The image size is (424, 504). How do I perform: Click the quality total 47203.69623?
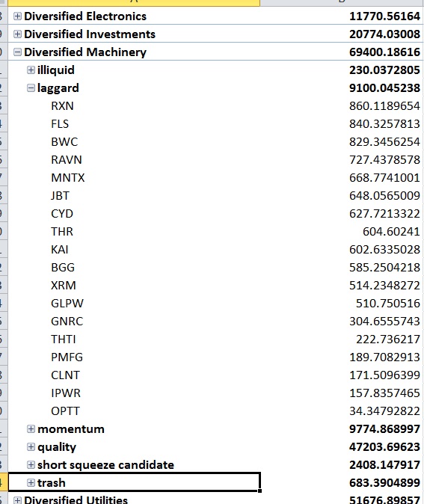[384, 446]
